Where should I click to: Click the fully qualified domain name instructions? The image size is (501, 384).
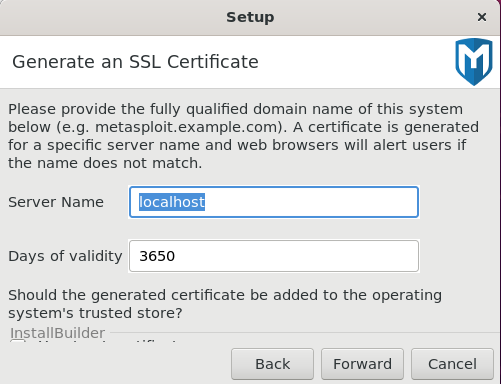[x=243, y=136]
